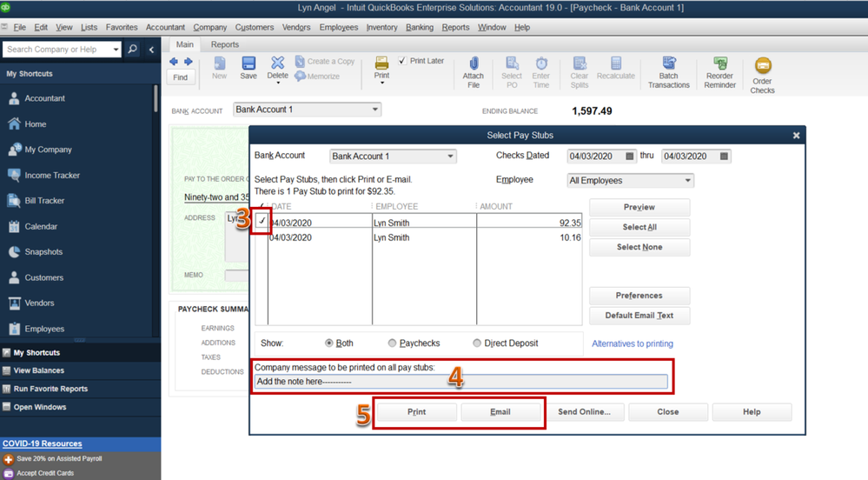Open Customers shortcut in sidebar
Image resolution: width=868 pixels, height=480 pixels.
click(x=43, y=277)
